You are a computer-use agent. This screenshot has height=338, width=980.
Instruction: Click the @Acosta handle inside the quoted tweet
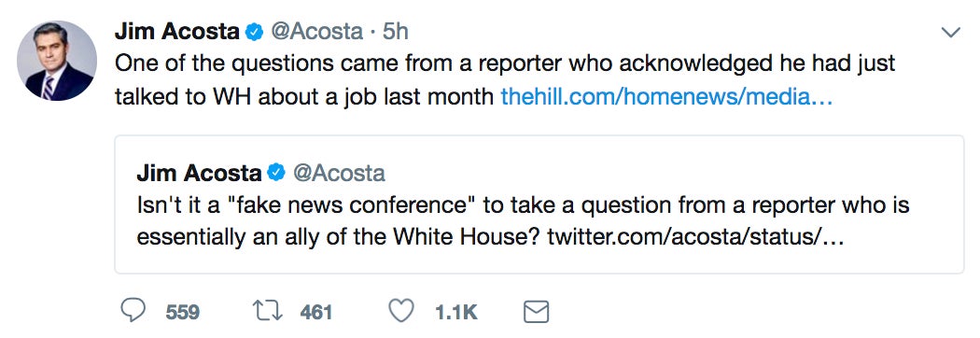(339, 173)
